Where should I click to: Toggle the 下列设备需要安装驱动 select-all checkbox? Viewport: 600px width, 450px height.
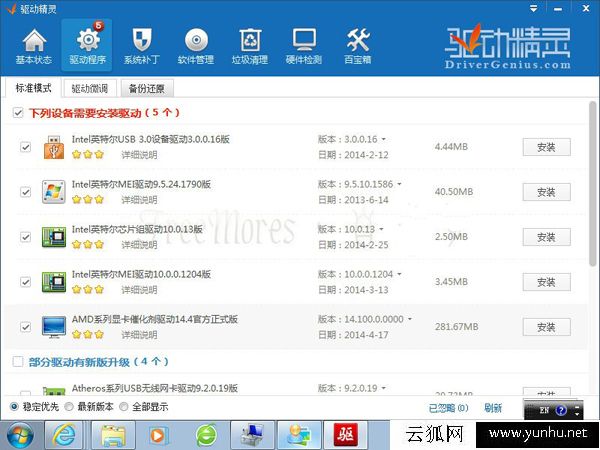coord(18,112)
